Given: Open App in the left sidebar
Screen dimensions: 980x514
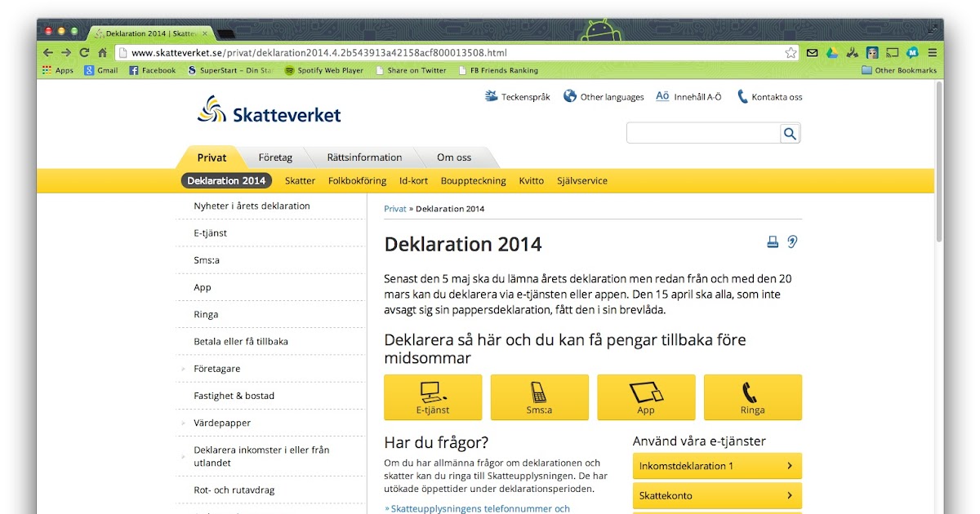Looking at the screenshot, I should coord(203,287).
